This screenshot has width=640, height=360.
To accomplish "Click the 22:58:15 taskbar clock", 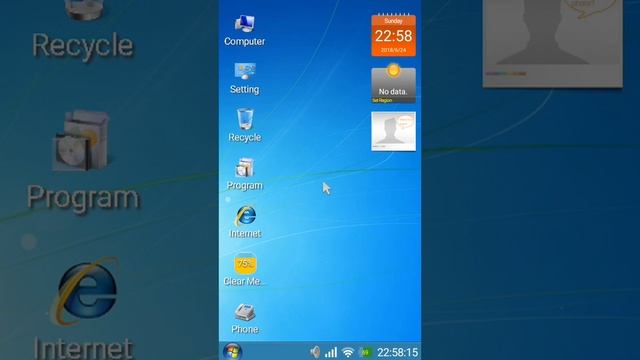I will (398, 353).
